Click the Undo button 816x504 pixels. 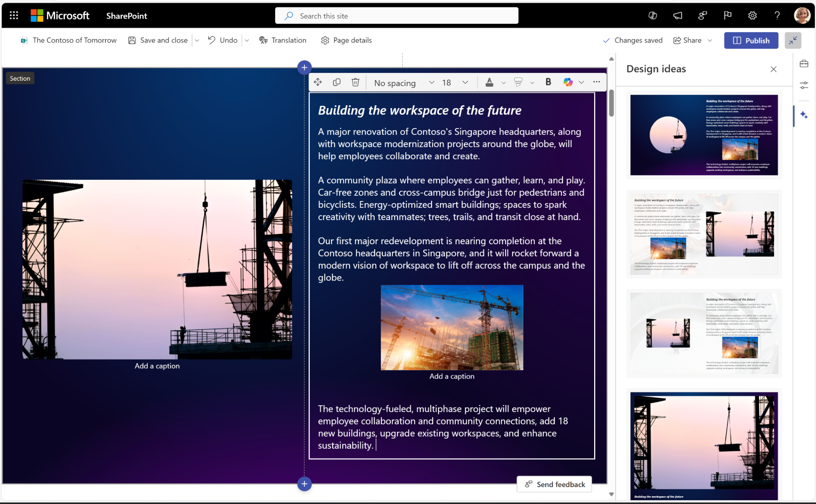pyautogui.click(x=223, y=40)
